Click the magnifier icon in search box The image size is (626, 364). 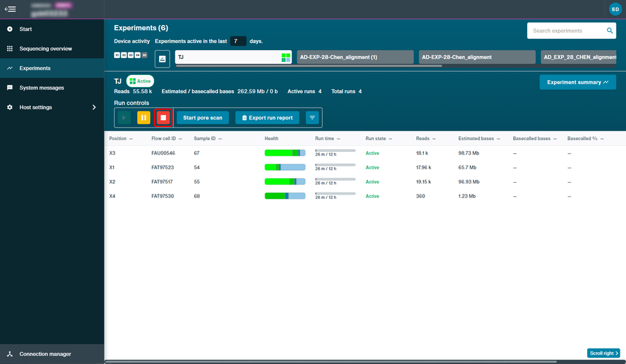pyautogui.click(x=609, y=31)
